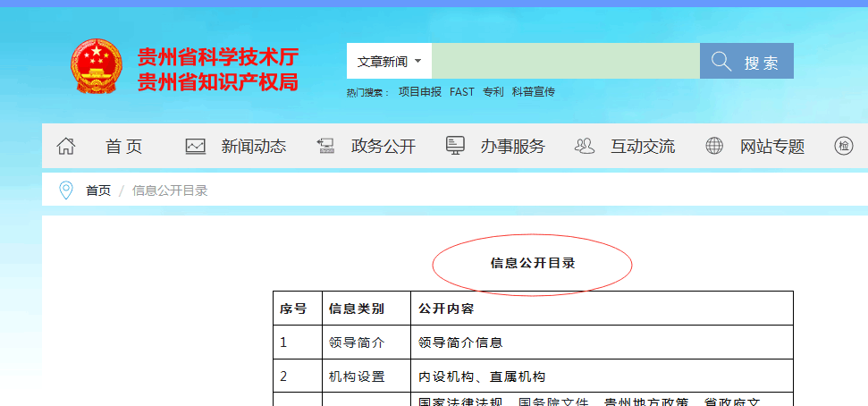
Task: Go to 首页 via the breadcrumb link
Action: click(x=98, y=190)
